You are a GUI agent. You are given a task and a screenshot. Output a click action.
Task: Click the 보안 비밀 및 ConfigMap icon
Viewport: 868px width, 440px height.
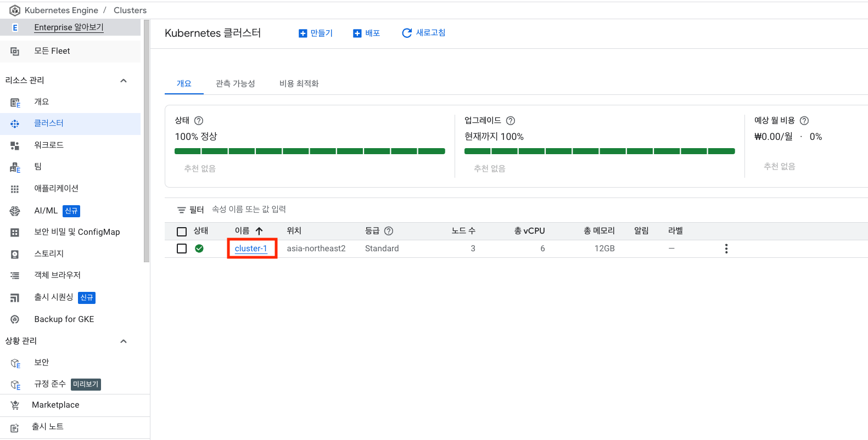[x=15, y=233]
